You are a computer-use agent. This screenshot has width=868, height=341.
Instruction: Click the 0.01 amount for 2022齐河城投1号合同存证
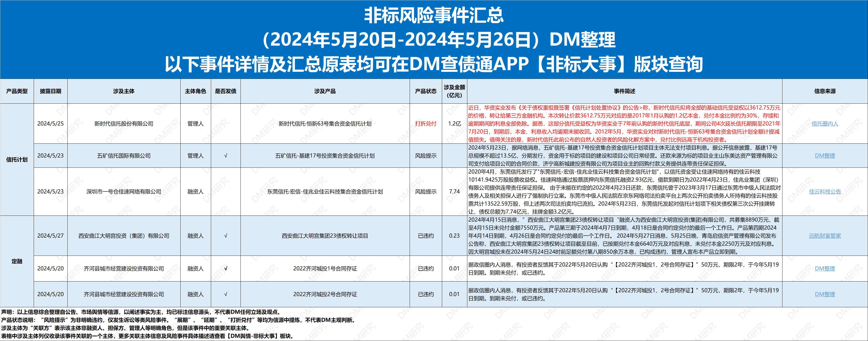point(454,268)
